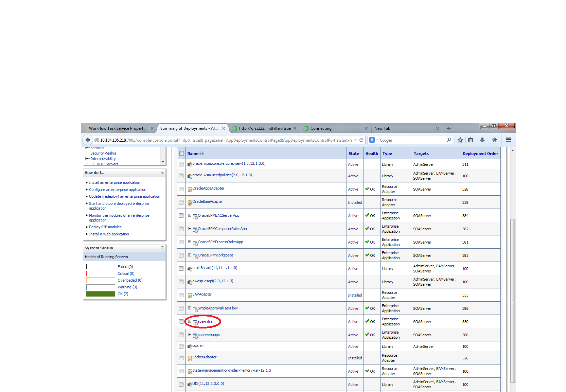Close the Summary of Deployments tab

click(224, 128)
